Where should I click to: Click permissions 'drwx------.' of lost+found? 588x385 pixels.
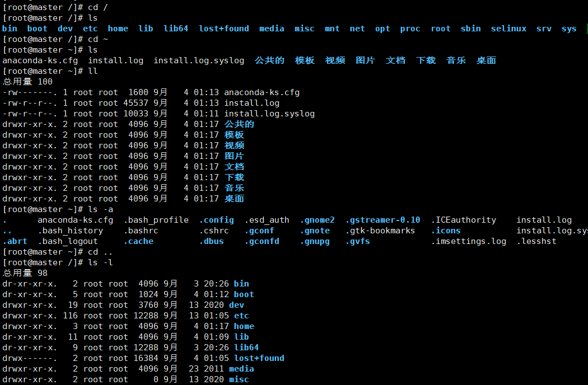30,358
